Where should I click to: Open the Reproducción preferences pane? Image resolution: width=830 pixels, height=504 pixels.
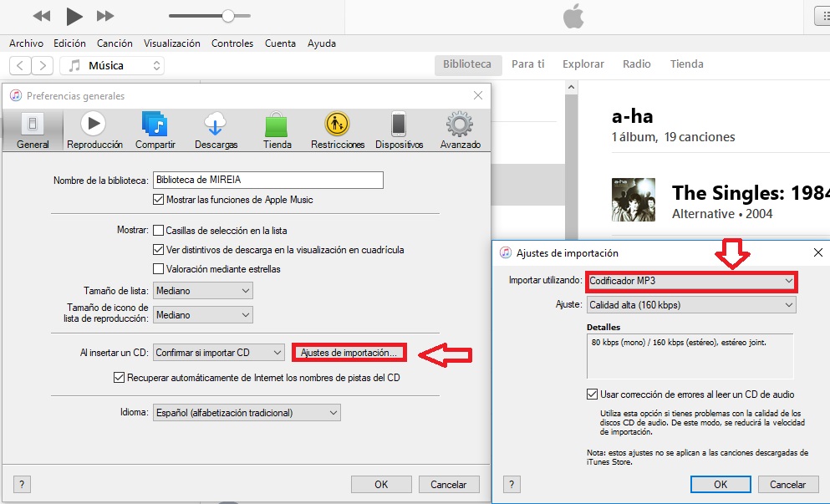pos(94,130)
